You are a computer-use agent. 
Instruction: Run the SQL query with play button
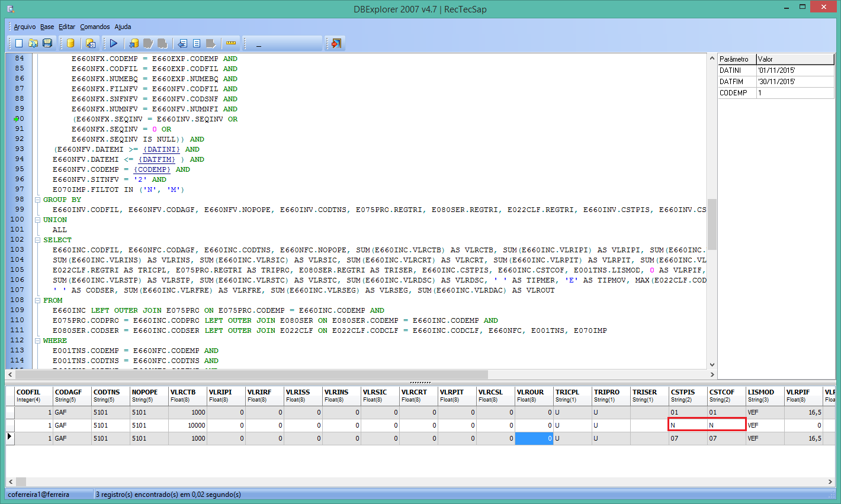point(114,43)
